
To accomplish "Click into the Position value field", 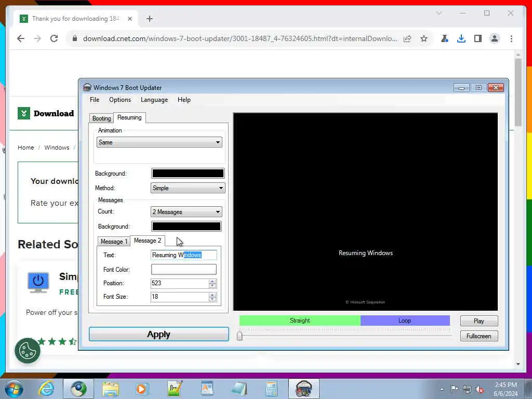I will tap(179, 283).
